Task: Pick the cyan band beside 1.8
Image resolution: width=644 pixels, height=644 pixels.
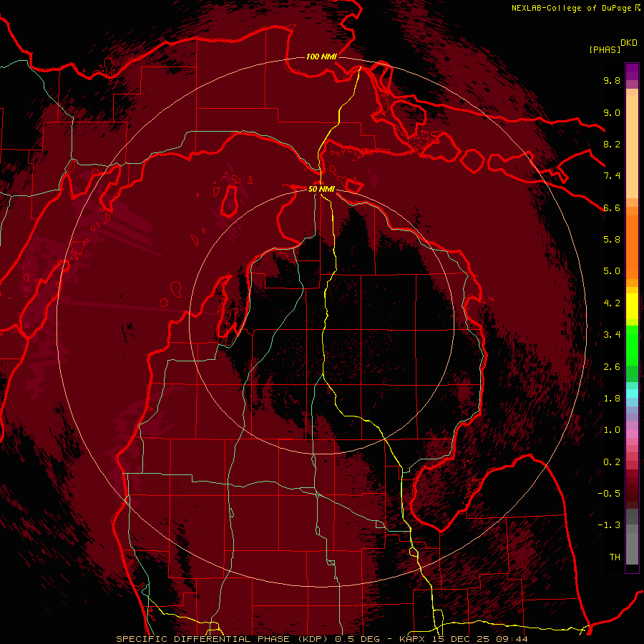Action: 632,394
